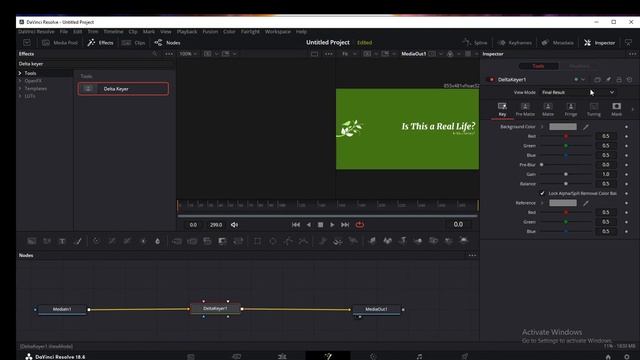The width and height of the screenshot is (640, 360).
Task: Open the left viewer 100% zoom dropdown
Action: pyautogui.click(x=189, y=54)
